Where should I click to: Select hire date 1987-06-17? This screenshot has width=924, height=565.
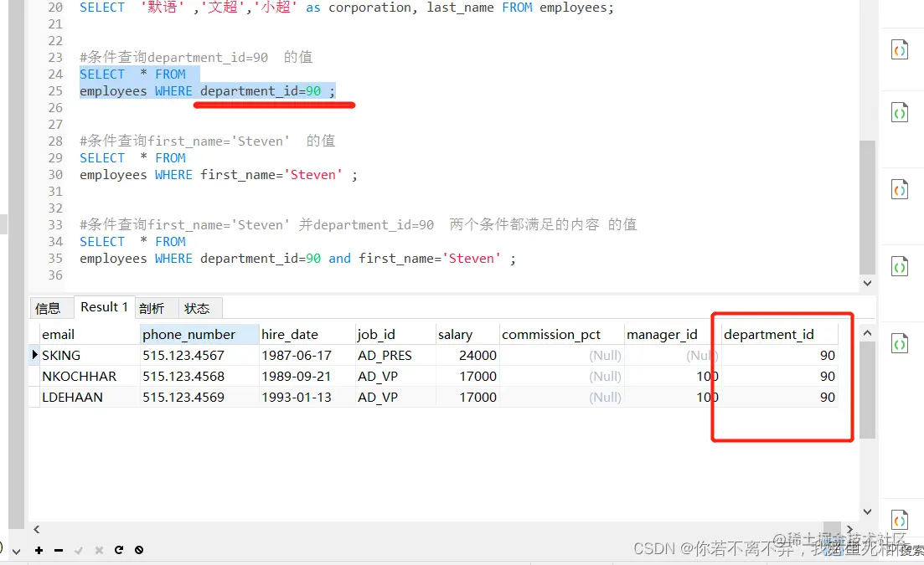(307, 356)
